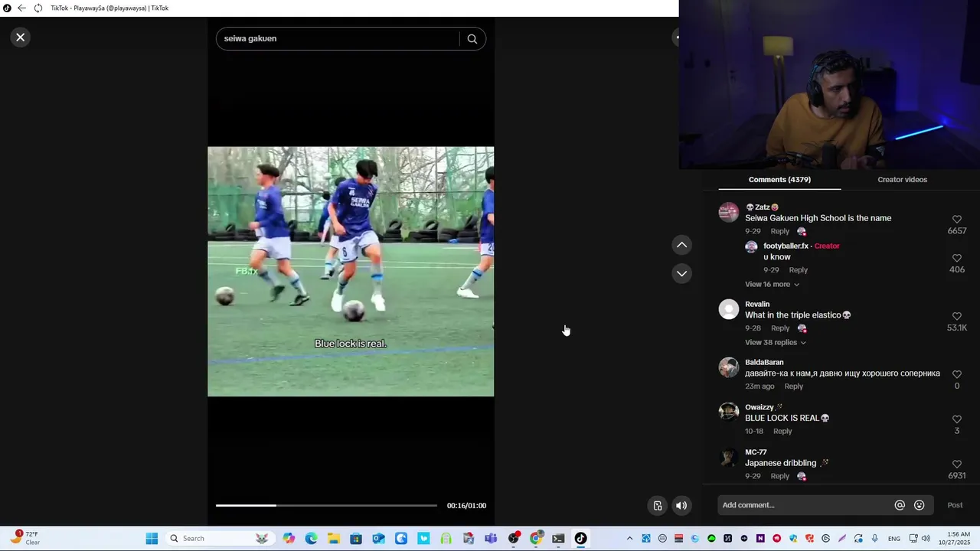Like Owaizzy's BLUE LOCK IS REAL comment

[956, 420]
